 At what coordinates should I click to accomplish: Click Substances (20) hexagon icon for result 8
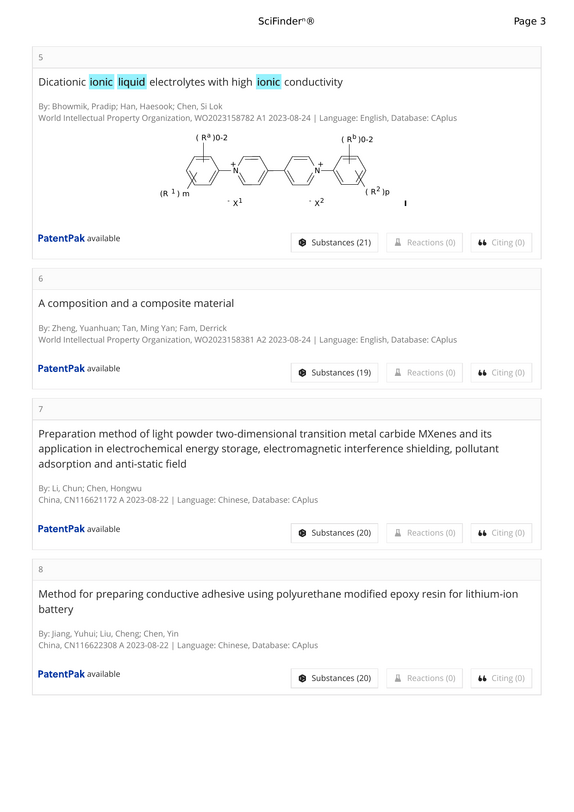[303, 678]
